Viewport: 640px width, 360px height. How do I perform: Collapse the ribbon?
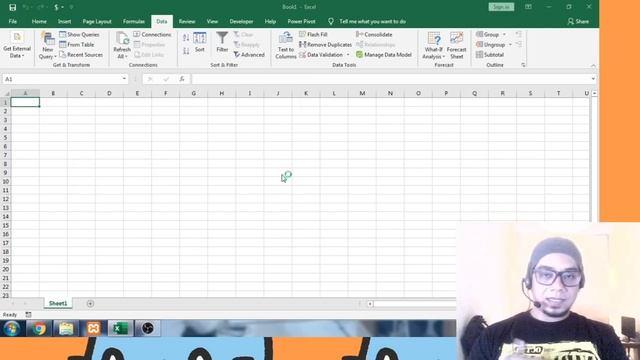pyautogui.click(x=593, y=65)
